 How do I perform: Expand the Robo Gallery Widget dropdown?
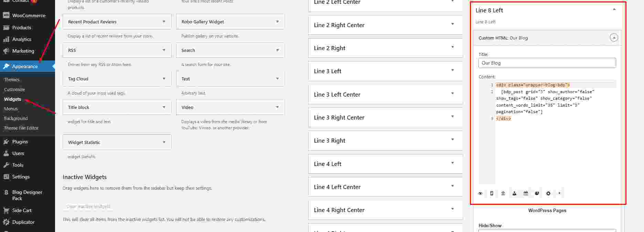coord(277,22)
